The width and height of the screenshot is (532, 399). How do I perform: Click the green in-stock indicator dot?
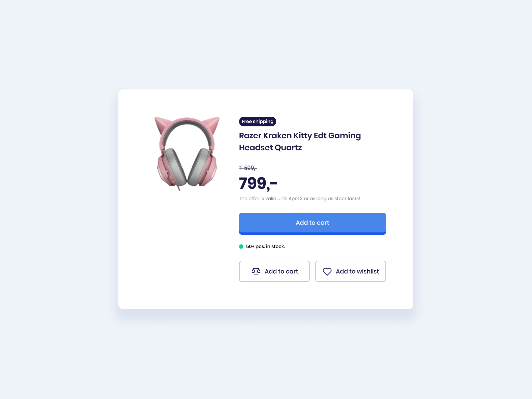tap(241, 246)
